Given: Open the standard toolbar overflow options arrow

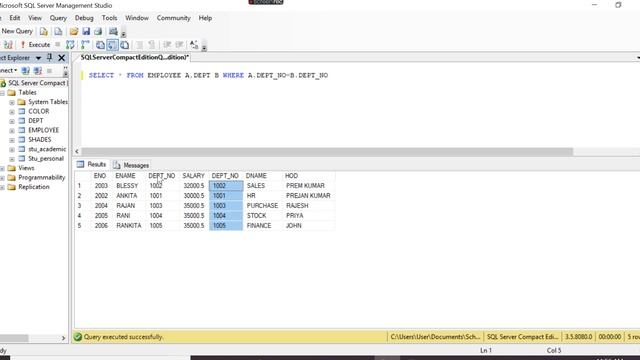Looking at the screenshot, I should tap(123, 33).
